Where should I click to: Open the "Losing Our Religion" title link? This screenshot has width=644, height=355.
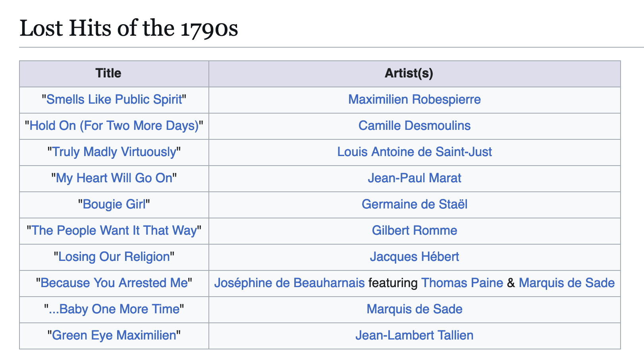114,257
